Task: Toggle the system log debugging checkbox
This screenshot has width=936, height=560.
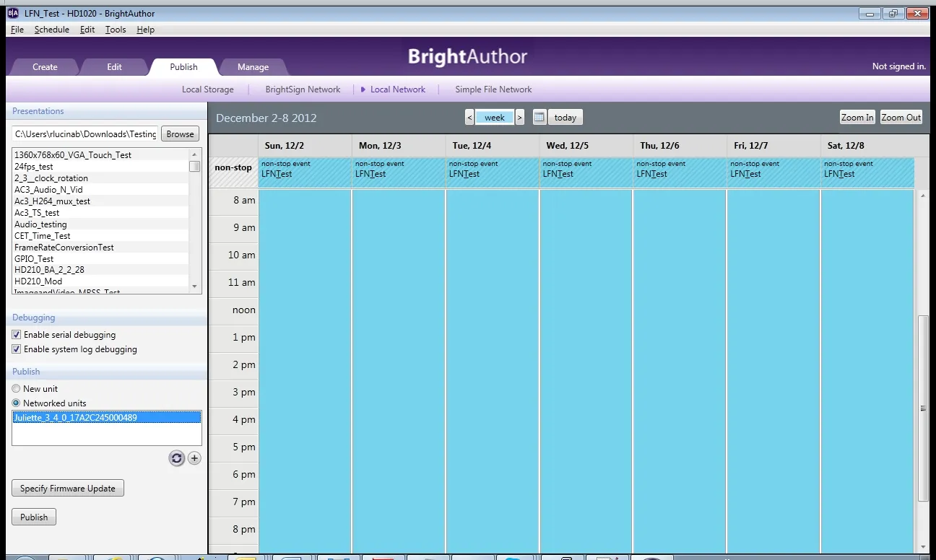Action: (x=17, y=349)
